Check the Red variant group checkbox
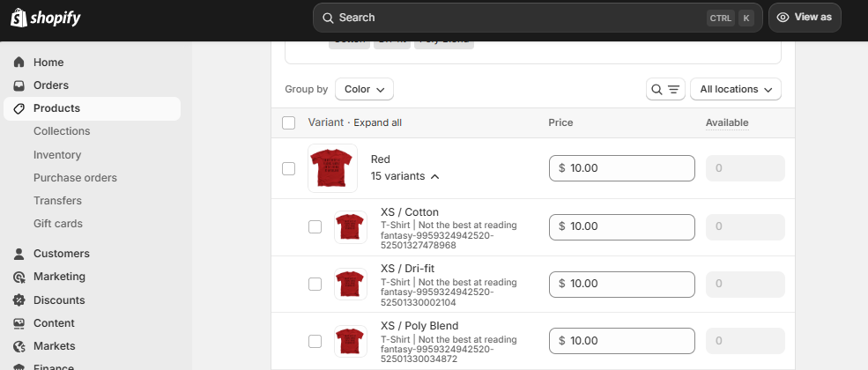Viewport: 868px width, 370px height. [x=289, y=168]
